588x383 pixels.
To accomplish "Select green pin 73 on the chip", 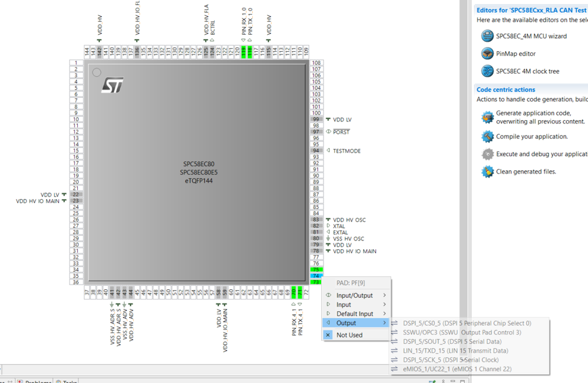I will [316, 282].
